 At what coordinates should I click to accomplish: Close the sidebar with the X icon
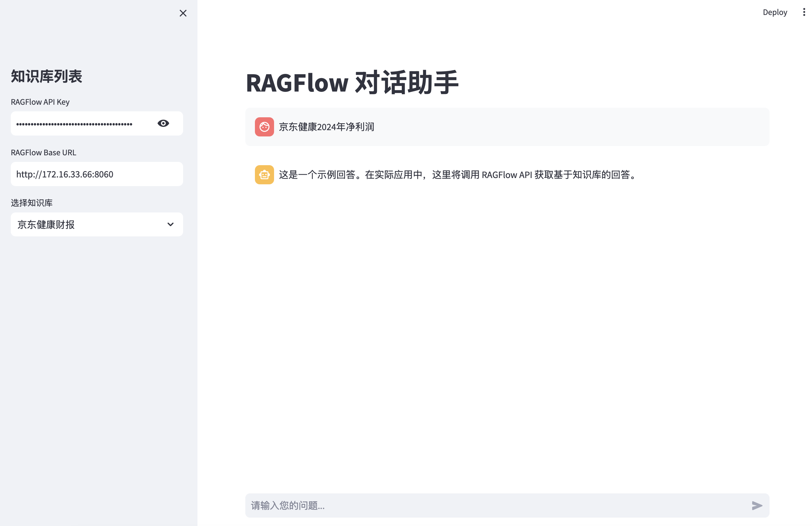(x=183, y=13)
